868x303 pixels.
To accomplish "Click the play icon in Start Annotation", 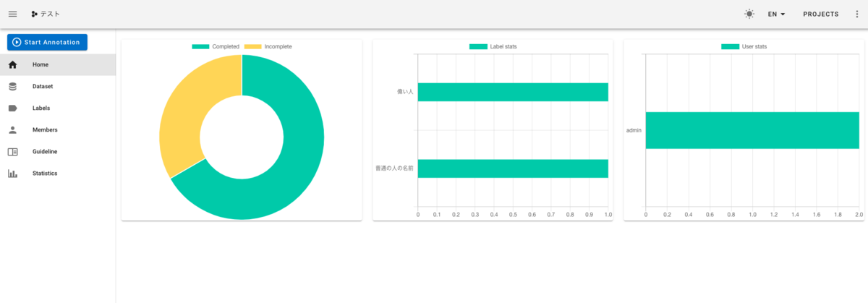I will (x=17, y=42).
